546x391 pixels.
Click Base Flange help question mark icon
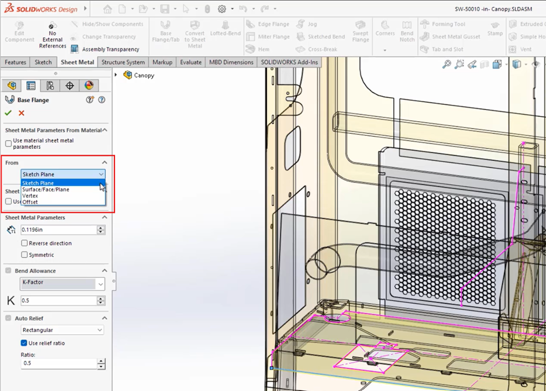click(102, 100)
